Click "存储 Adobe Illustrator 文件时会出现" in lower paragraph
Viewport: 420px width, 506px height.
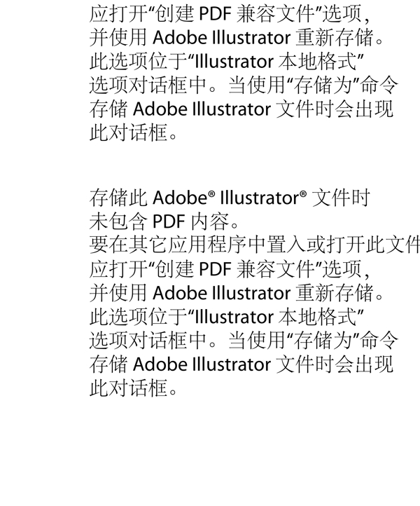pyautogui.click(x=241, y=364)
